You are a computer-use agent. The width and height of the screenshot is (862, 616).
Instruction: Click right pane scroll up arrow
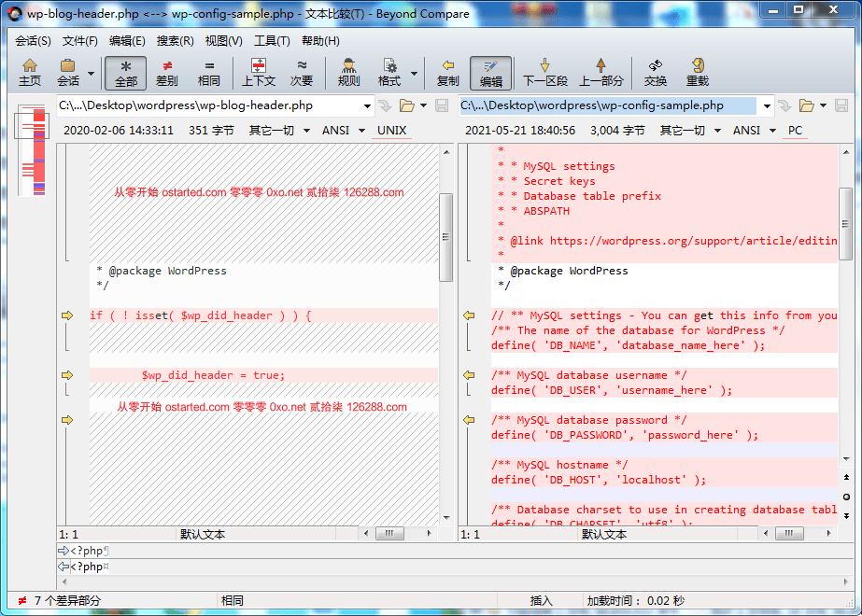pyautogui.click(x=846, y=152)
